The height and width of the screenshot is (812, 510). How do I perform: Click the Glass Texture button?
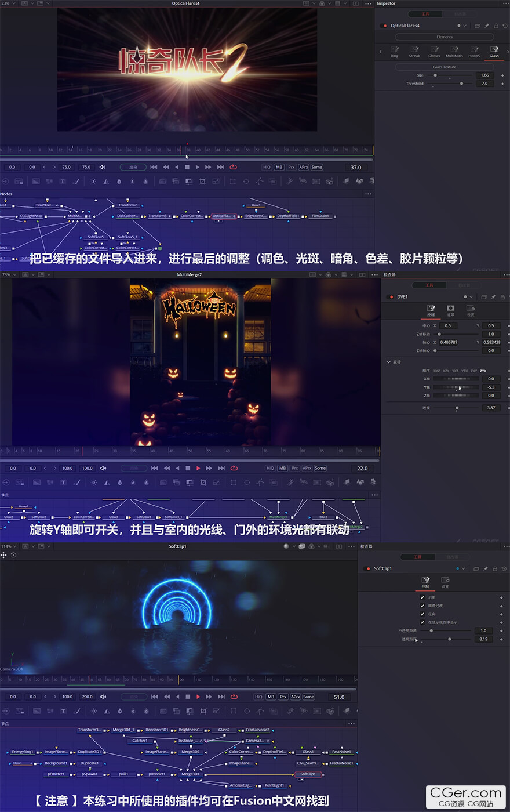tap(445, 67)
